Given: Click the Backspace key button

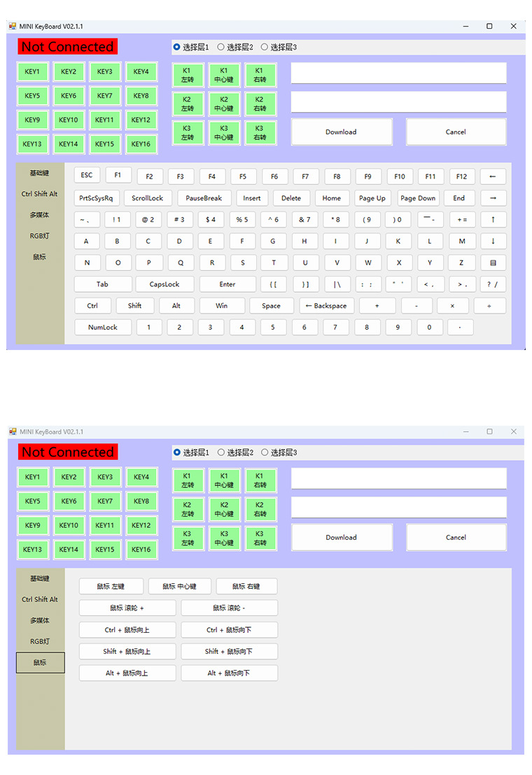Looking at the screenshot, I should click(x=326, y=305).
